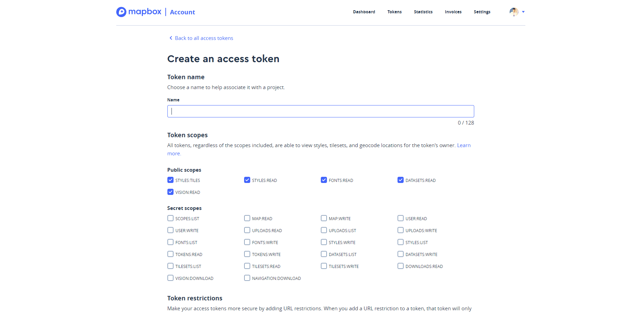Click the Mapbox logo icon
644x313 pixels.
pyautogui.click(x=121, y=12)
